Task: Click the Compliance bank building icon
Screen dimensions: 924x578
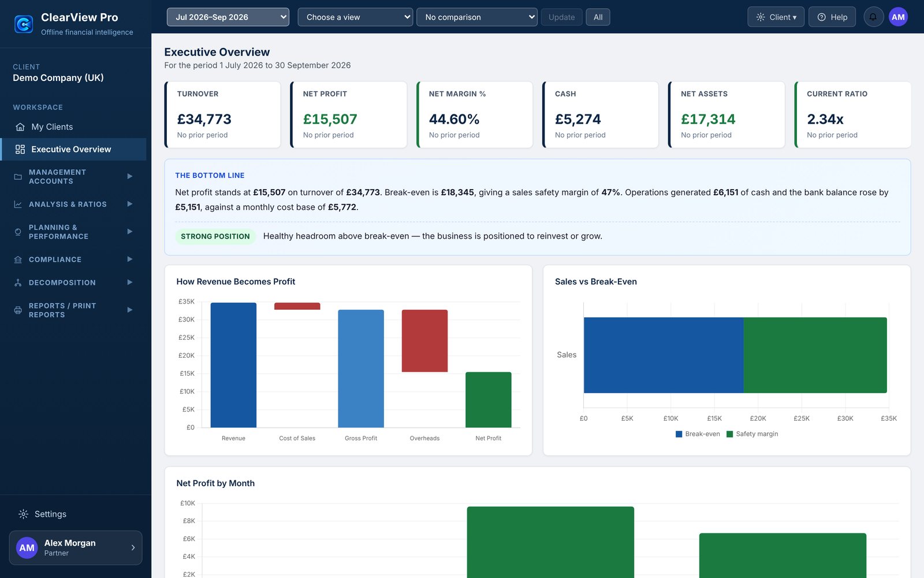Action: click(x=18, y=260)
